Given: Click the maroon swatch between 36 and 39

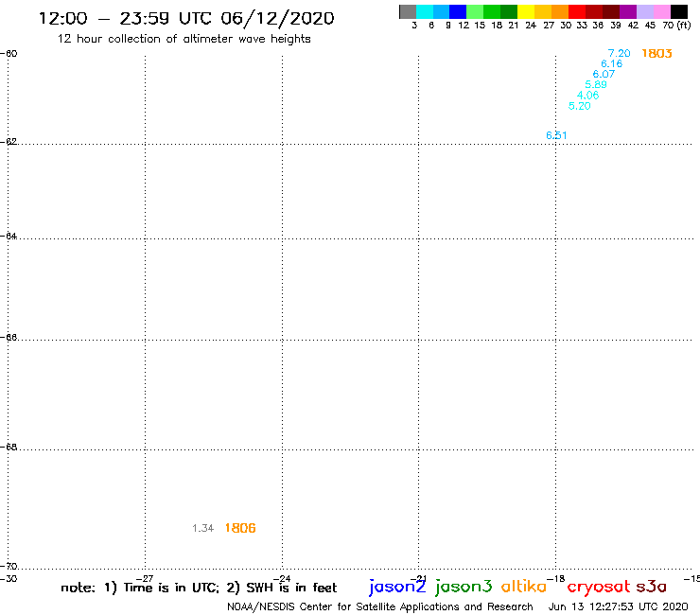Looking at the screenshot, I should tap(611, 11).
